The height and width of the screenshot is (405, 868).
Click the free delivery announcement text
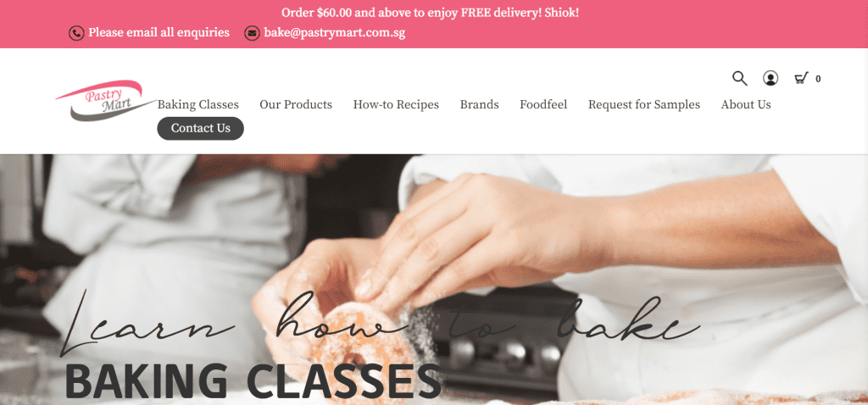click(430, 13)
